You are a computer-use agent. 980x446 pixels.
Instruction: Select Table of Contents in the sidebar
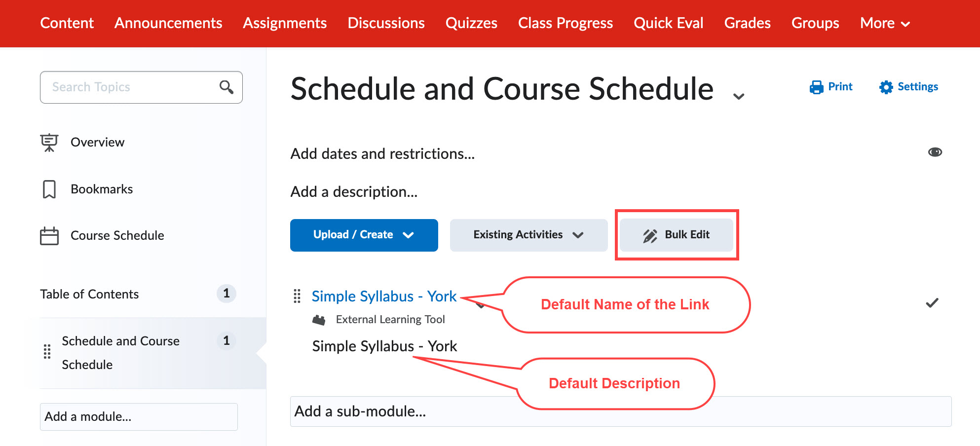89,294
